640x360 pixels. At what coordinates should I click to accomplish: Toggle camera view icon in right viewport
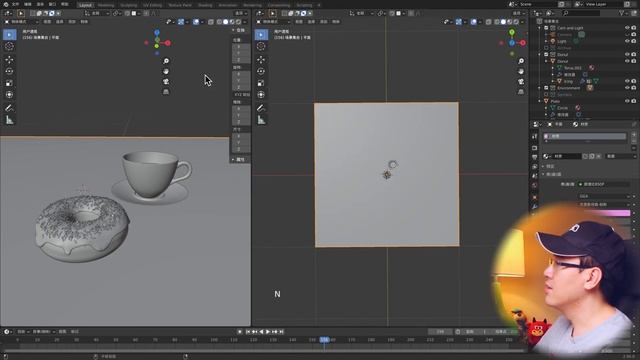click(x=521, y=82)
